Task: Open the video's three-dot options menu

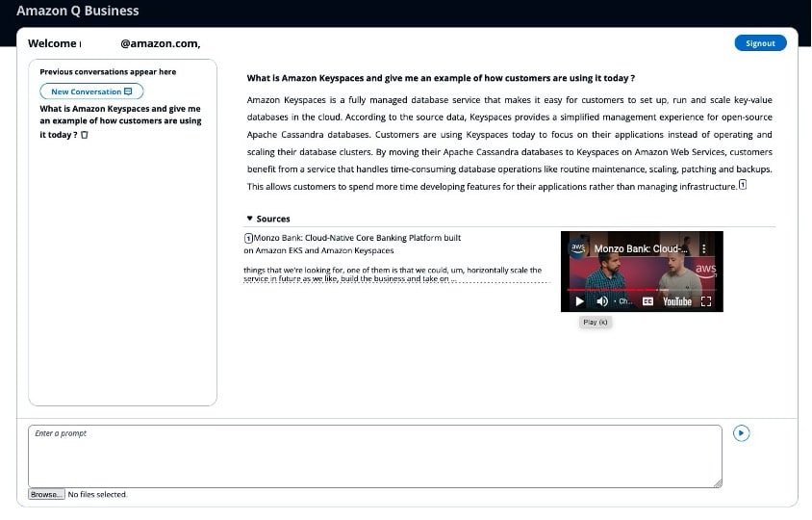Action: (704, 248)
